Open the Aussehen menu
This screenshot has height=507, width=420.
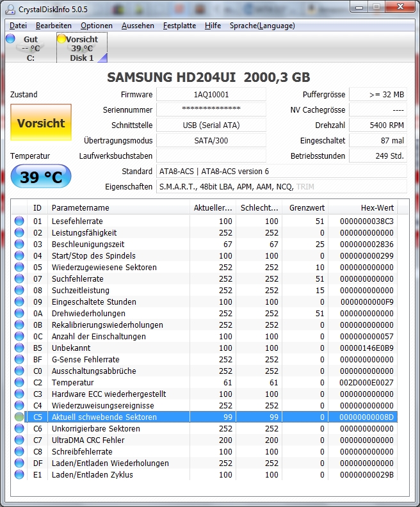click(138, 26)
